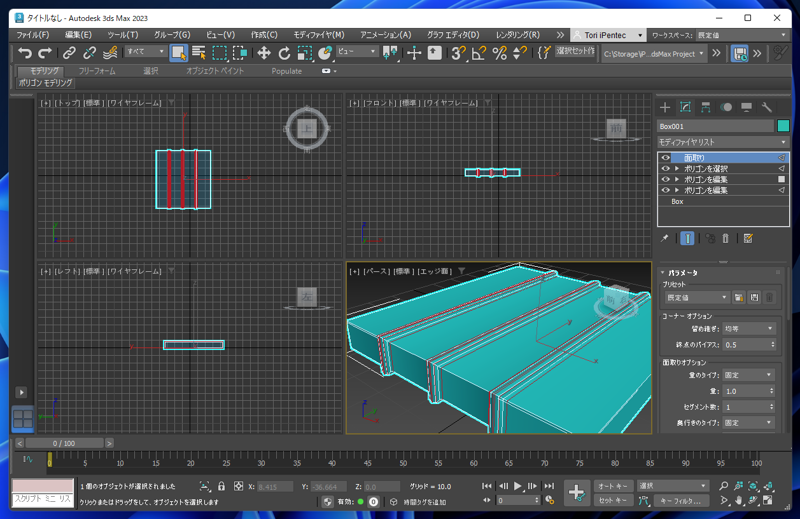This screenshot has height=519, width=800.
Task: Click the Box001 object color swatch
Action: coord(783,126)
